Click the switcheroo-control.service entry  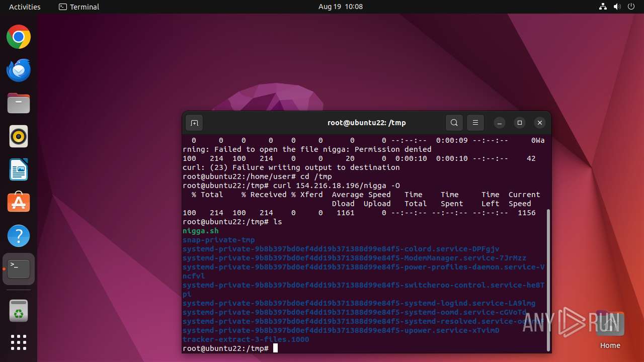tap(364, 290)
